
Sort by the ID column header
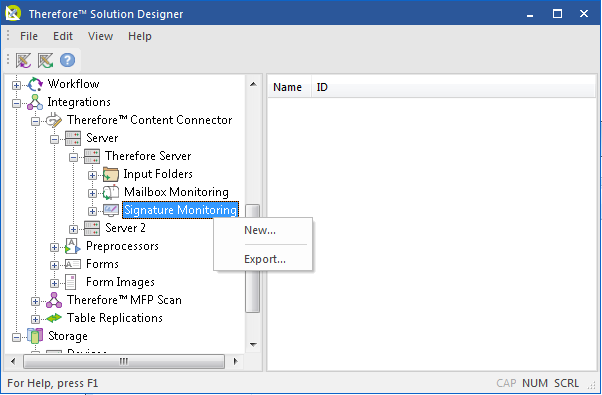[x=322, y=87]
